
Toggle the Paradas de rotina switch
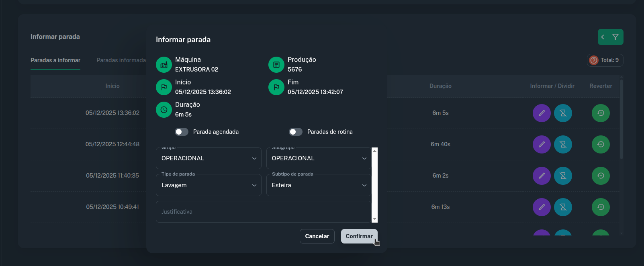[296, 132]
